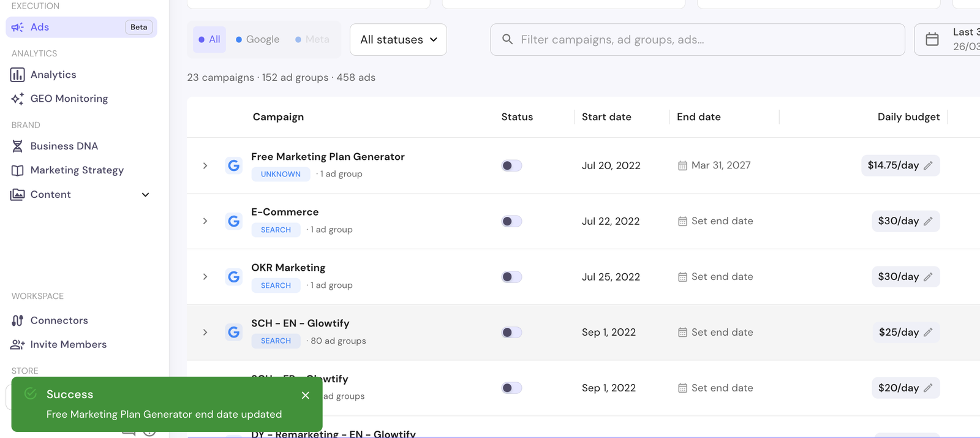Edit OKR Marketing budget pencil icon

928,277
